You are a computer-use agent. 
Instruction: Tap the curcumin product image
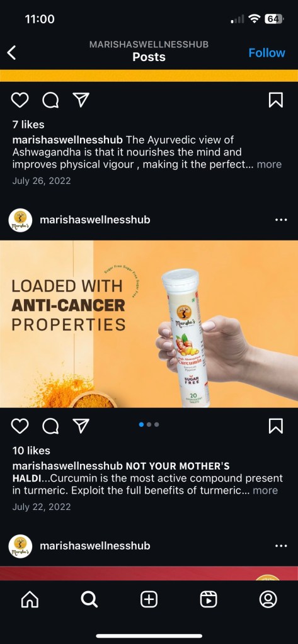(149, 324)
